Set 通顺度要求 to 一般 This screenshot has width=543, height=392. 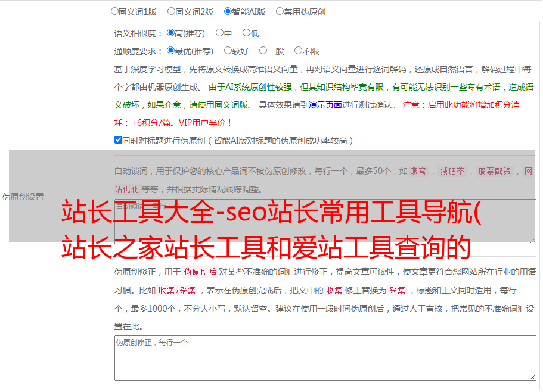[x=263, y=51]
